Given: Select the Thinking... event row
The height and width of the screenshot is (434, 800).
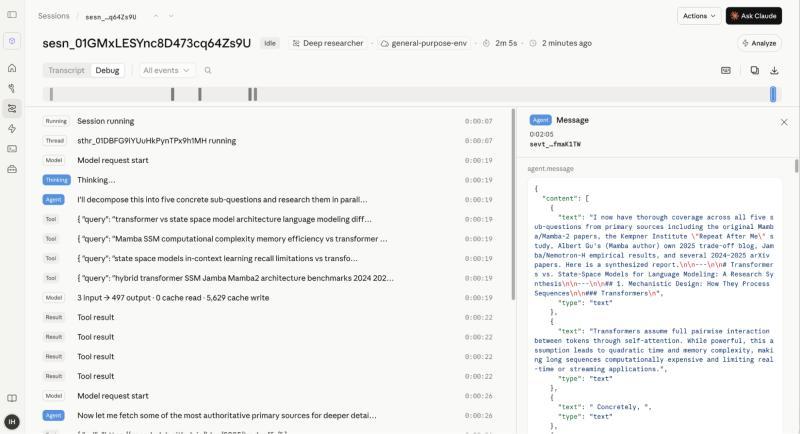Looking at the screenshot, I should [x=268, y=180].
